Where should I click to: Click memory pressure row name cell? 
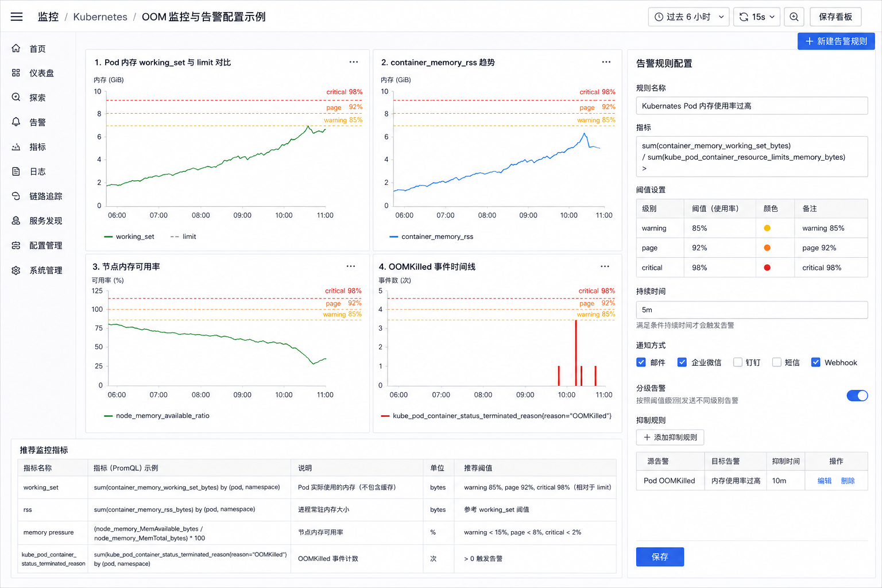tap(52, 533)
